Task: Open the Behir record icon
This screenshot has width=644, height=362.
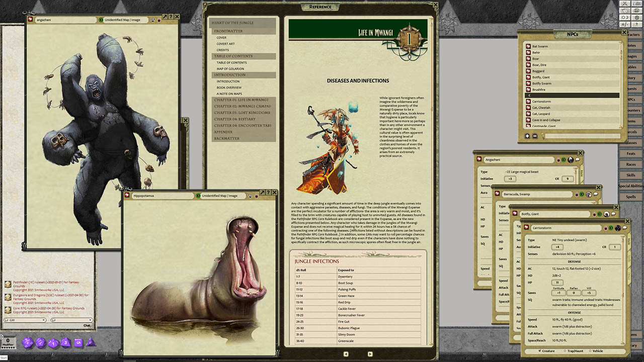Action: 528,52
